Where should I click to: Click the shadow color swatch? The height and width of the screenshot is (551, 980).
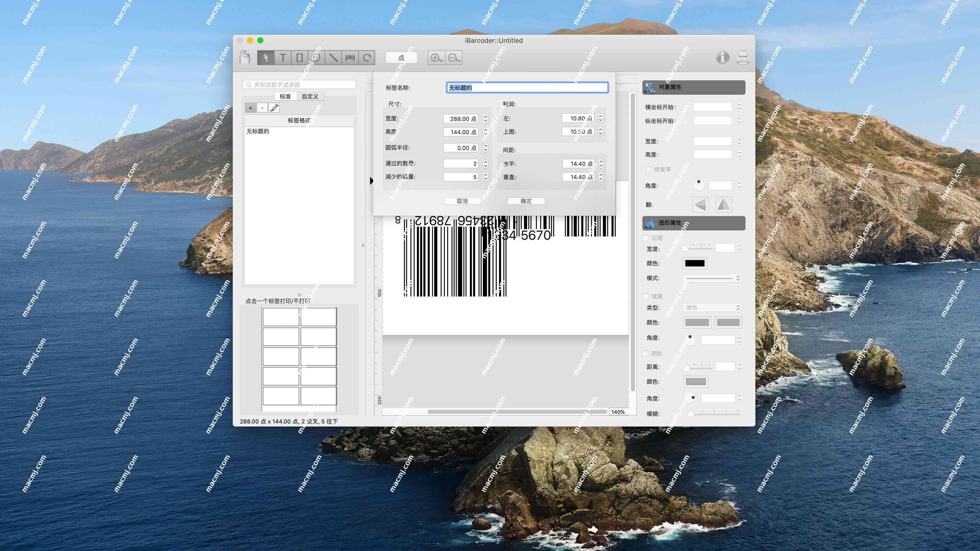pos(696,381)
